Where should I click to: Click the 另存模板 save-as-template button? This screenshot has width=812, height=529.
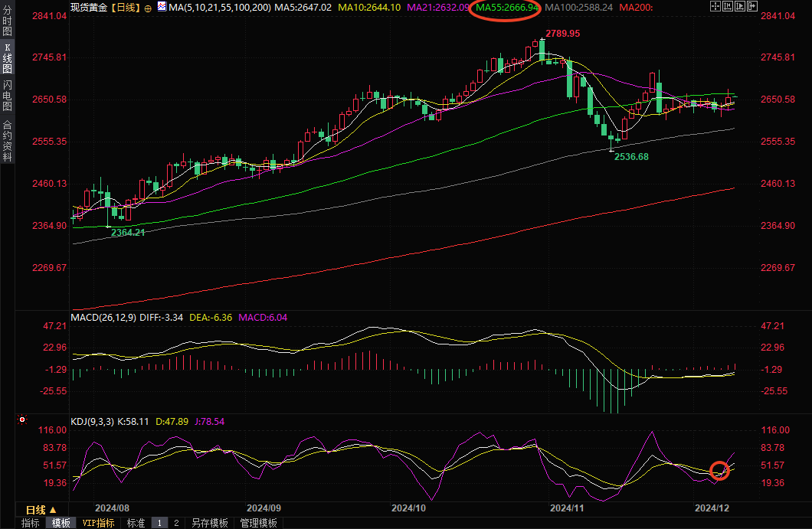pyautogui.click(x=210, y=523)
